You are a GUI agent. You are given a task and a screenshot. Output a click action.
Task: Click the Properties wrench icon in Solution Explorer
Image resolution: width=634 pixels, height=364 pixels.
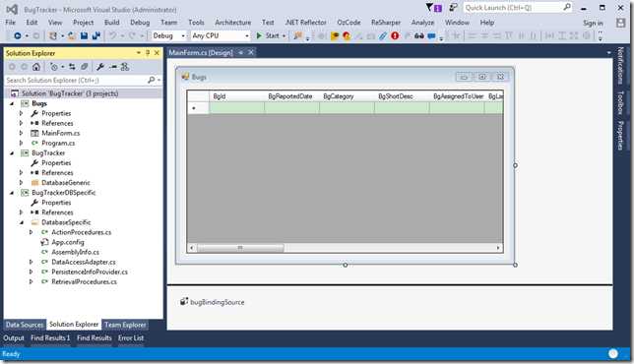pyautogui.click(x=99, y=67)
